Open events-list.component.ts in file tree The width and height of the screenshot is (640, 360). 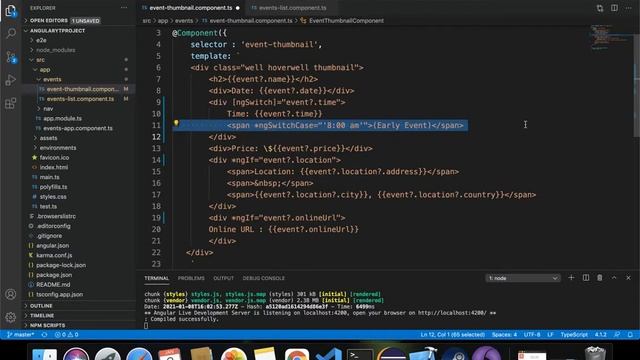(x=80, y=99)
